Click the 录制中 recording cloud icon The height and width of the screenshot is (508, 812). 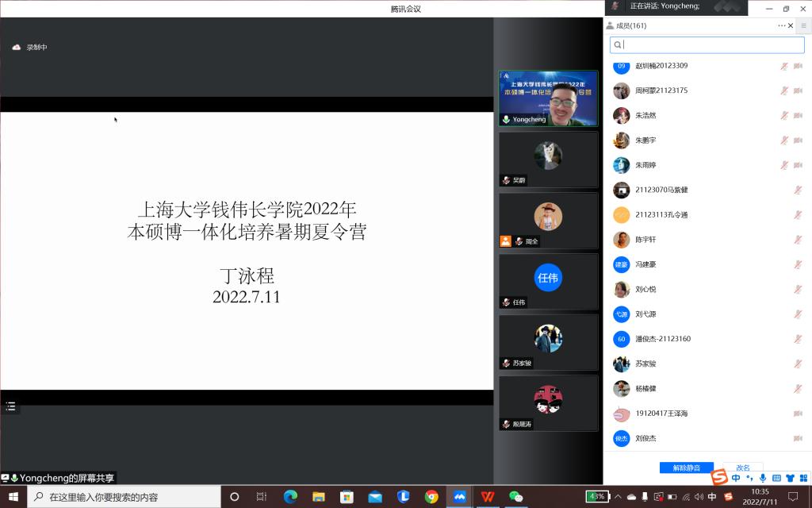[x=16, y=48]
